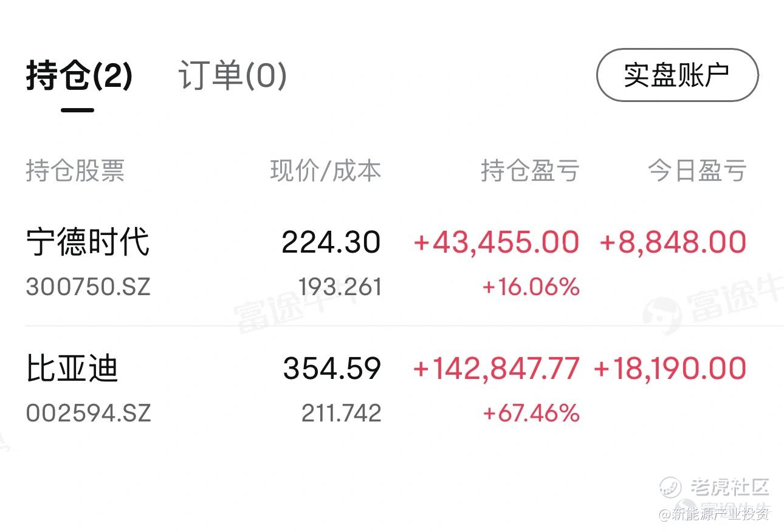Click 比亚迪 today's profit +18,190.00
The width and height of the screenshot is (784, 532).
coord(670,369)
